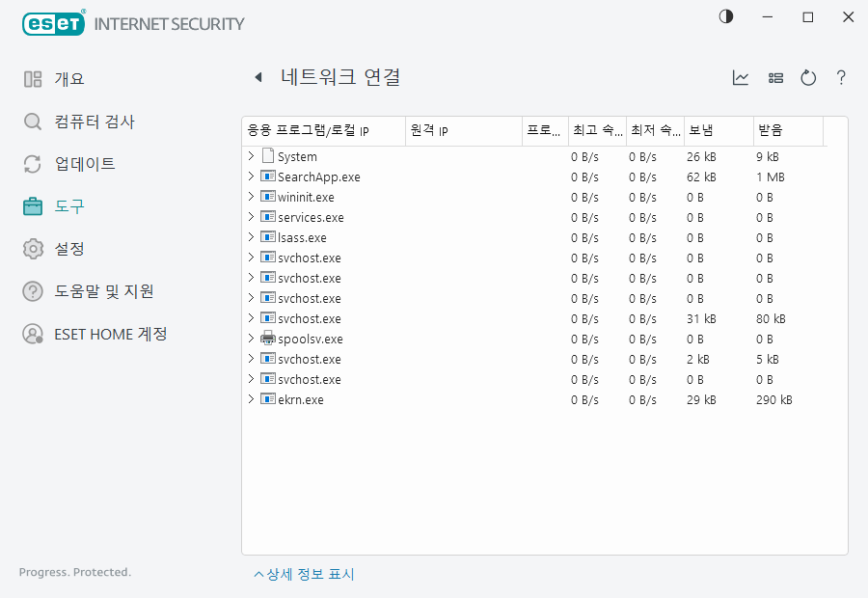The image size is (868, 598).
Task: Open the 개요 section
Action: 68,79
